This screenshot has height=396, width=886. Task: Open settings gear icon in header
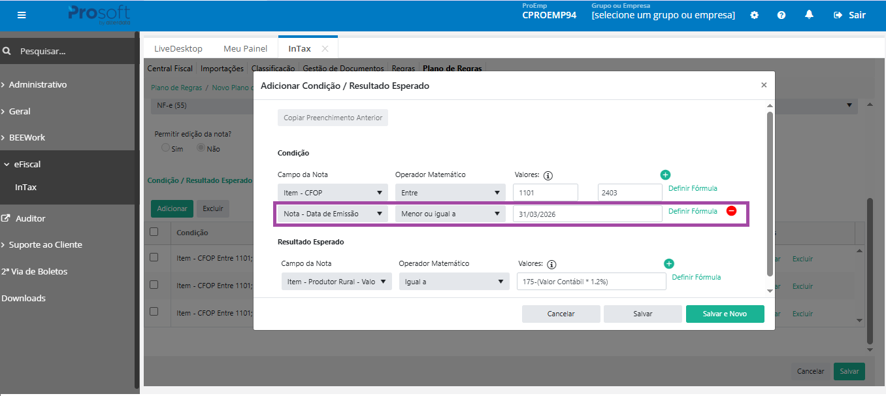(754, 15)
